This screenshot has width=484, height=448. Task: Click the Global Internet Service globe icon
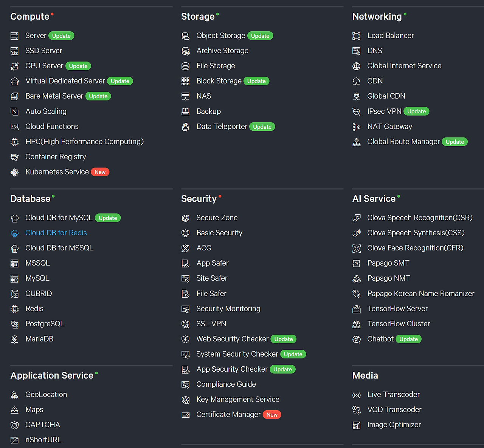point(356,66)
